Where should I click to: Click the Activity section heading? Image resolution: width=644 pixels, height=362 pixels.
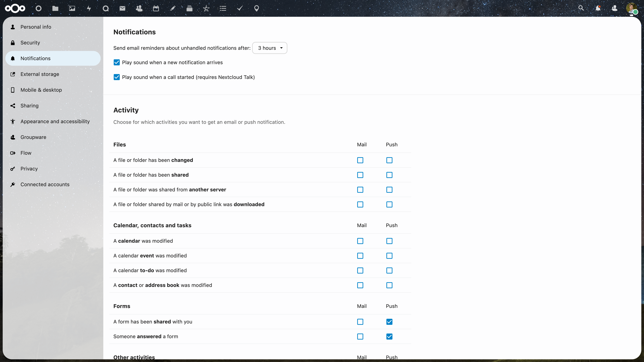pos(126,110)
